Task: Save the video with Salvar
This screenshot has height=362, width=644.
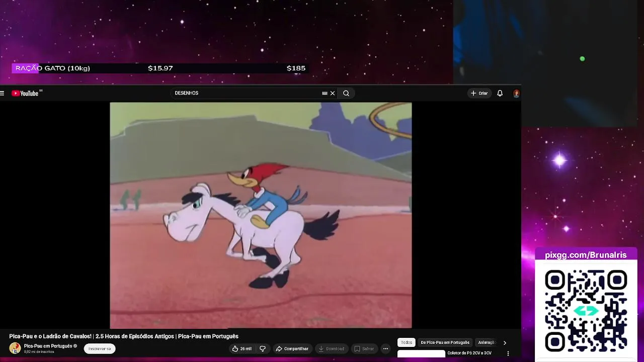Action: coord(364,348)
